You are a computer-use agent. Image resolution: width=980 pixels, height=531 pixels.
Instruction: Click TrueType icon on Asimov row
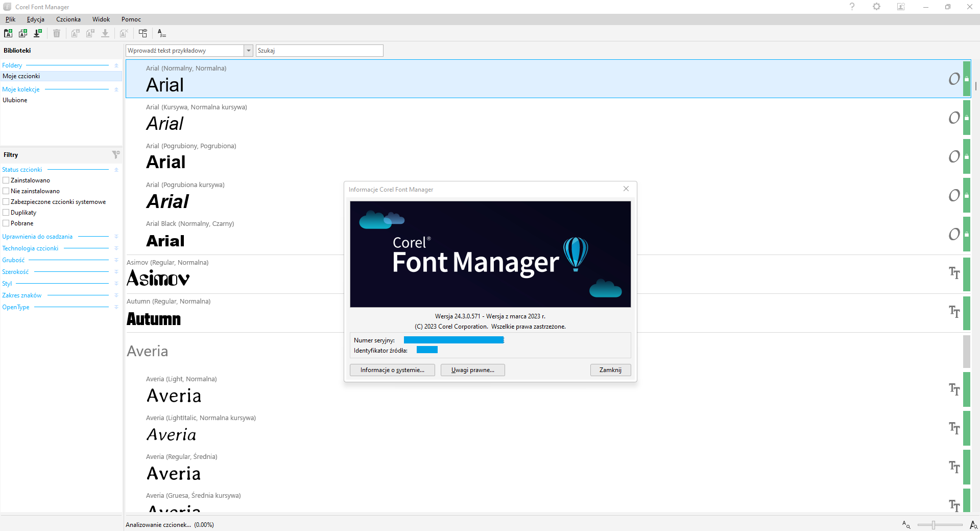(954, 273)
